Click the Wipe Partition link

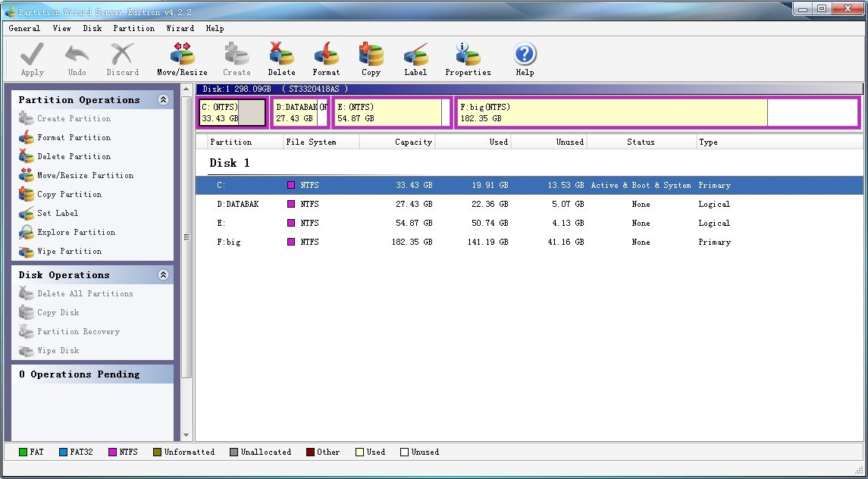pyautogui.click(x=70, y=251)
